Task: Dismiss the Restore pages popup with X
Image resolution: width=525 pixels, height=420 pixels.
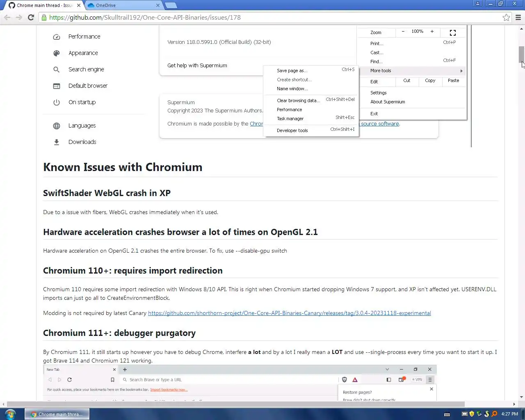Action: 431,389
